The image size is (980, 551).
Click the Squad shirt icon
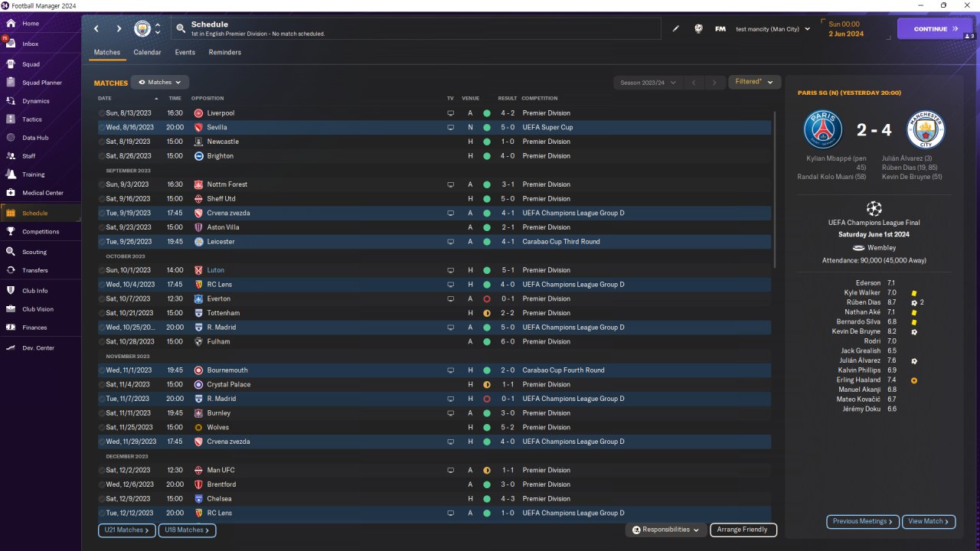pos(11,64)
